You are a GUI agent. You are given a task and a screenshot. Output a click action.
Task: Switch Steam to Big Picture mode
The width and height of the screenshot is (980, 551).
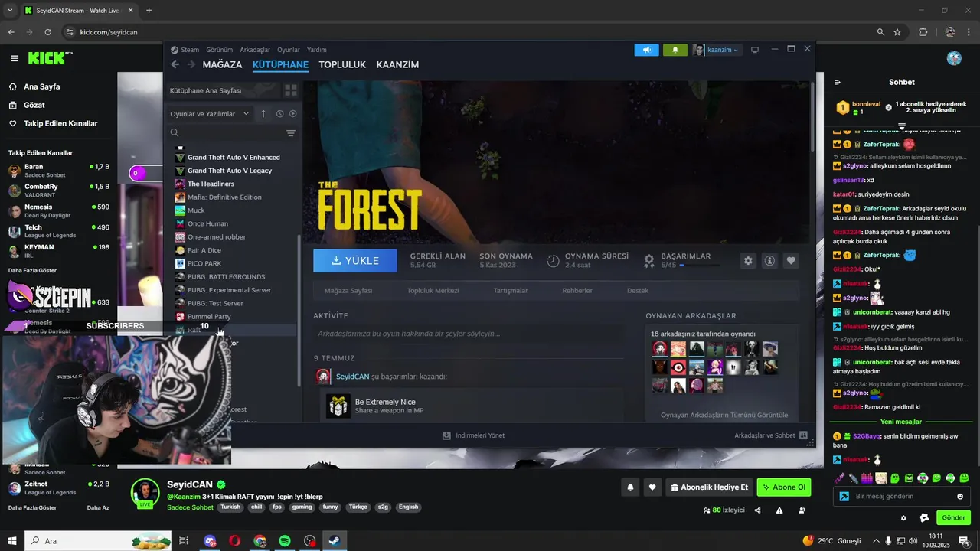coord(755,50)
